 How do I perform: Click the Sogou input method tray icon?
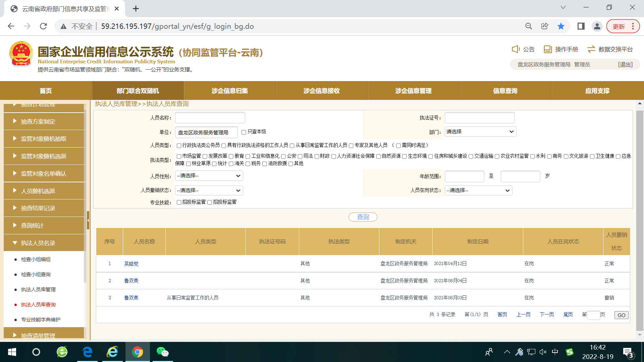pos(570,352)
